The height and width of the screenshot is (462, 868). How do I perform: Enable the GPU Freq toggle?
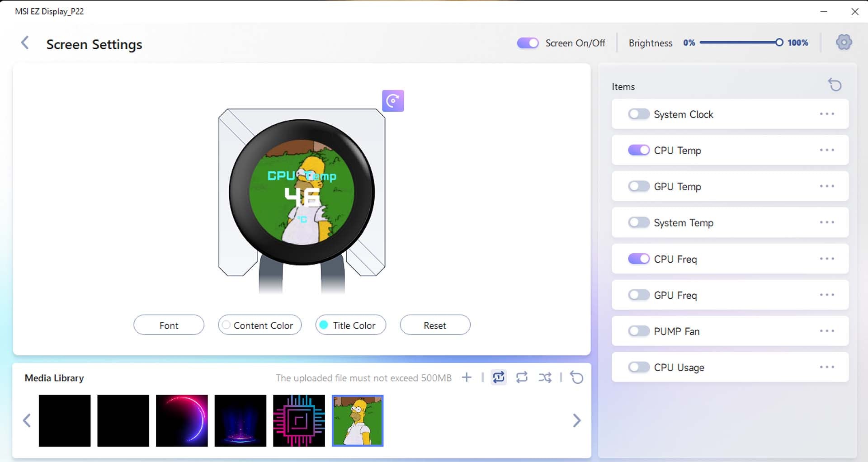point(638,295)
